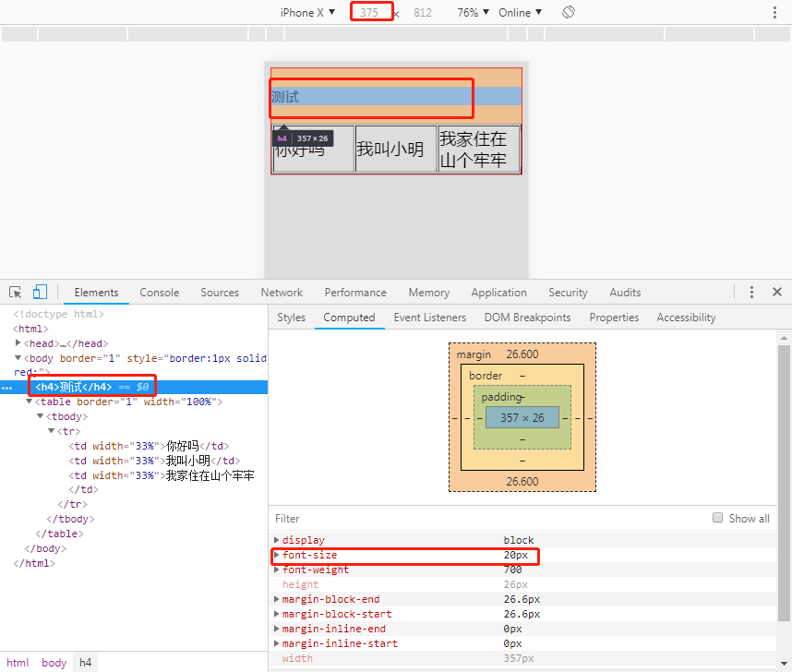Click the top margin value 26.600
Image resolution: width=792 pixels, height=672 pixels.
pyautogui.click(x=522, y=354)
